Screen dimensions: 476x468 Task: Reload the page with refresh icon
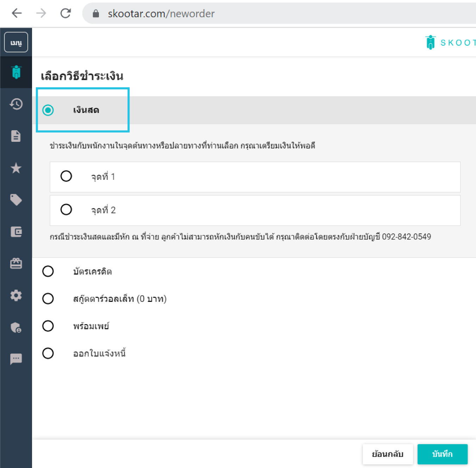[65, 13]
